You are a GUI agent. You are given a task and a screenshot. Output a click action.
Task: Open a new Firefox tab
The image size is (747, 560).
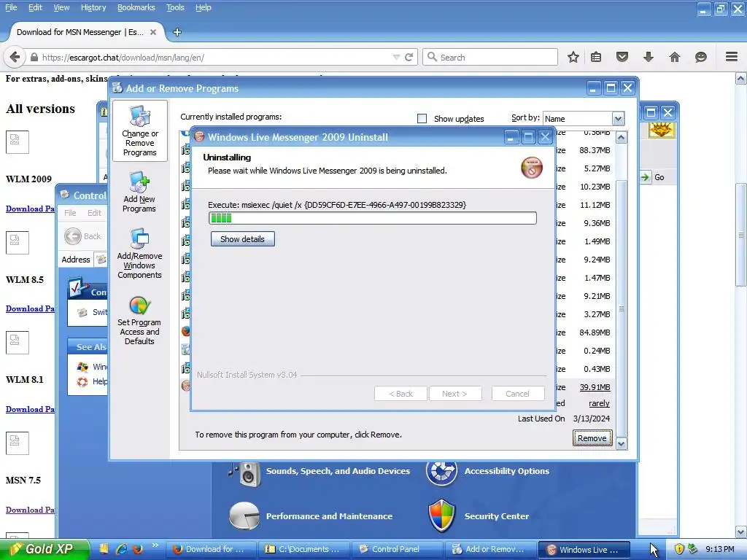pos(177,32)
